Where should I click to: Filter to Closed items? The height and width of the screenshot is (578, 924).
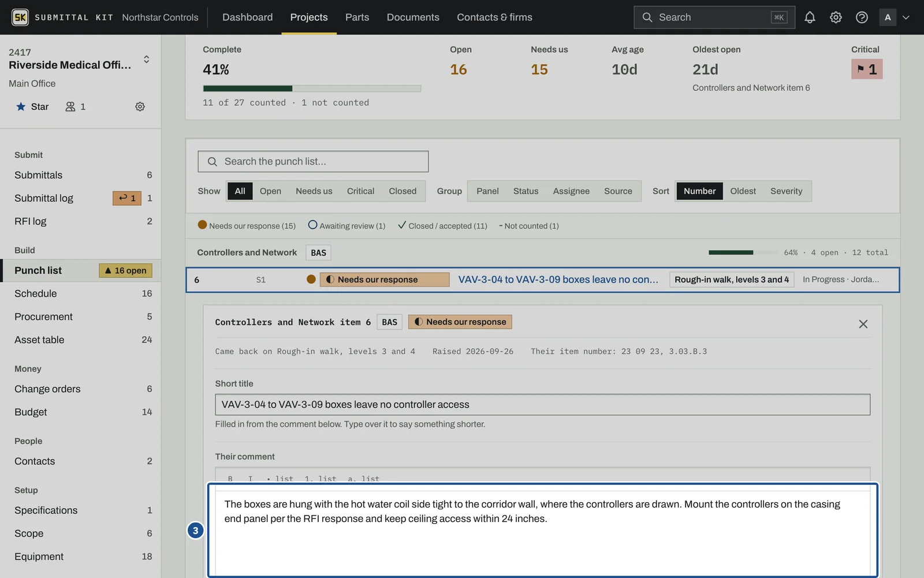(x=403, y=191)
